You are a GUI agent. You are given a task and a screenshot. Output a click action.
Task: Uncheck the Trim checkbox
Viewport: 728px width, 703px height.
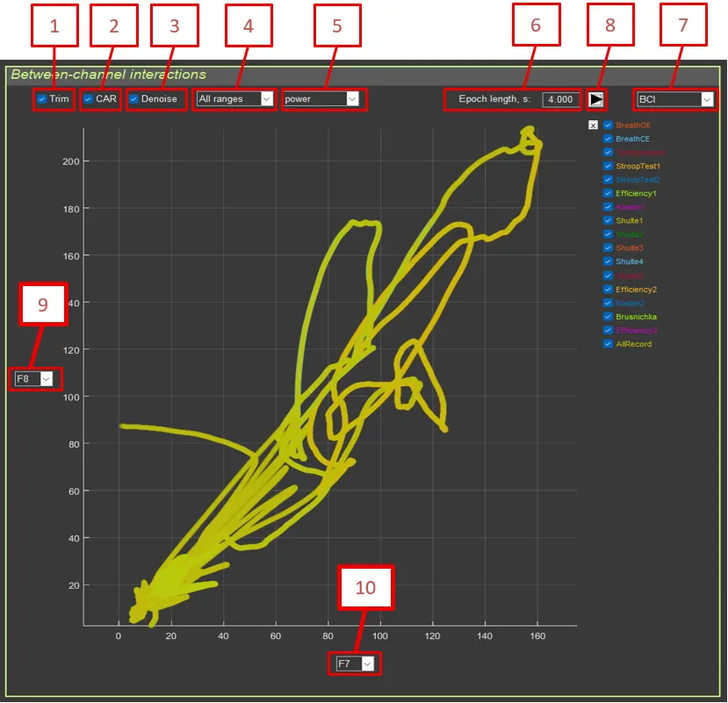point(41,99)
